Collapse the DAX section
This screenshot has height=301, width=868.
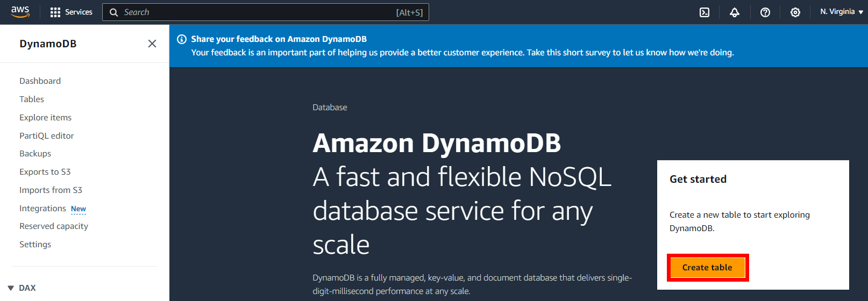(11, 288)
